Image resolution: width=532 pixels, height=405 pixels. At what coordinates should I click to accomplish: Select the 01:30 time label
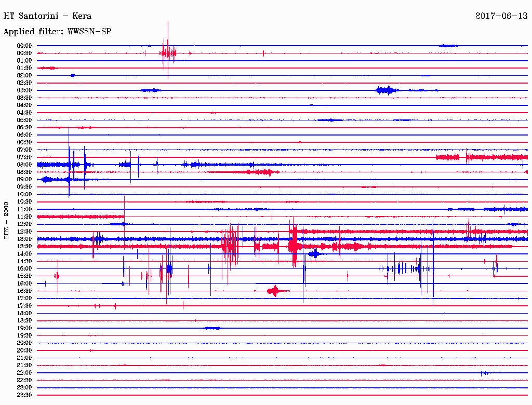point(24,68)
